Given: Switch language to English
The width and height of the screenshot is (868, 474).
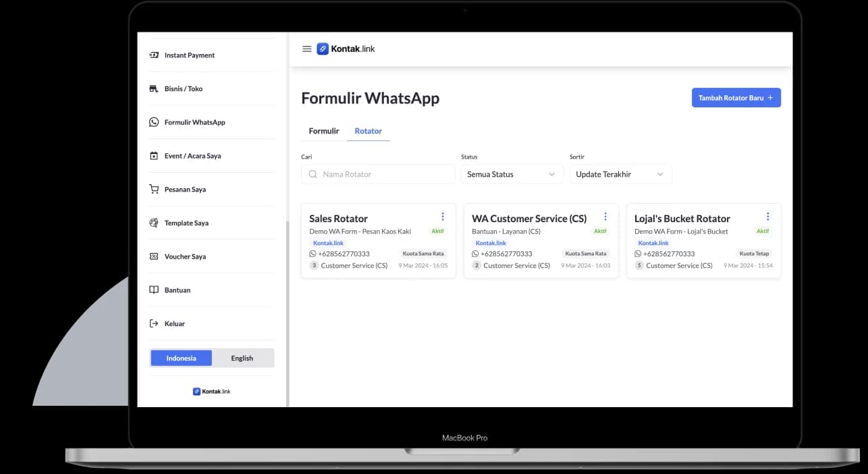Looking at the screenshot, I should click(242, 358).
